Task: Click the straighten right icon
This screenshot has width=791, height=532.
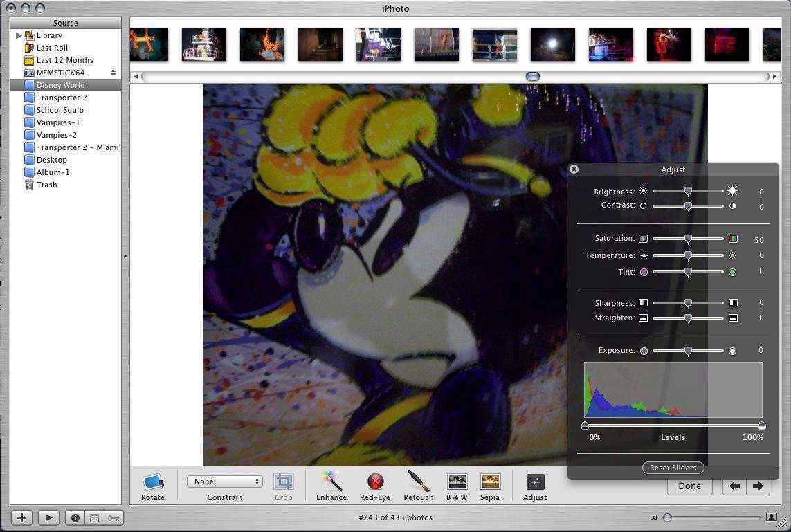Action: pos(733,318)
